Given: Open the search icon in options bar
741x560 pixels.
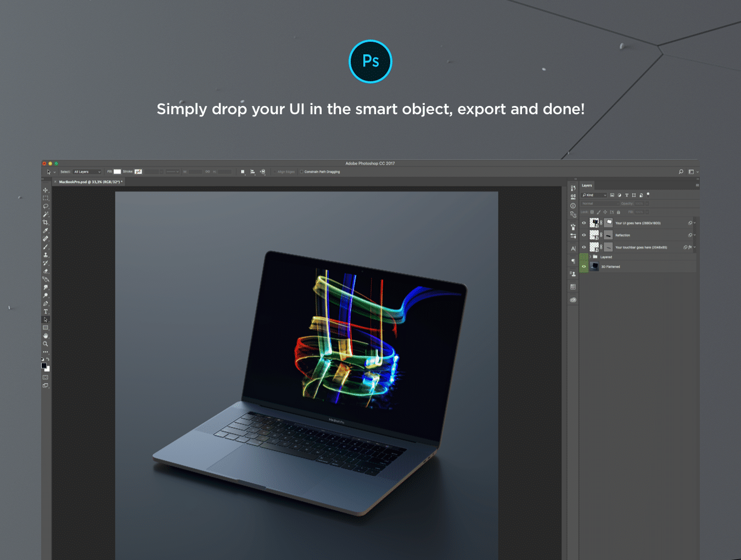Looking at the screenshot, I should [681, 172].
